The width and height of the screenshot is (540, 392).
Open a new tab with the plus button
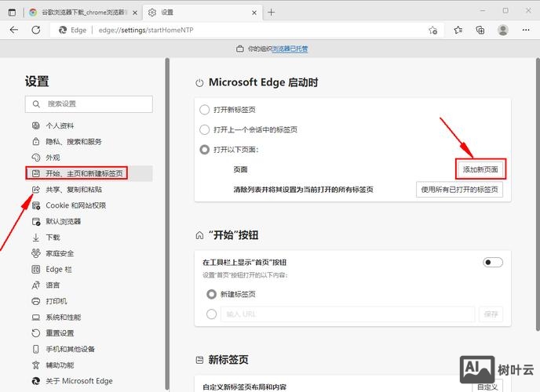[x=272, y=12]
